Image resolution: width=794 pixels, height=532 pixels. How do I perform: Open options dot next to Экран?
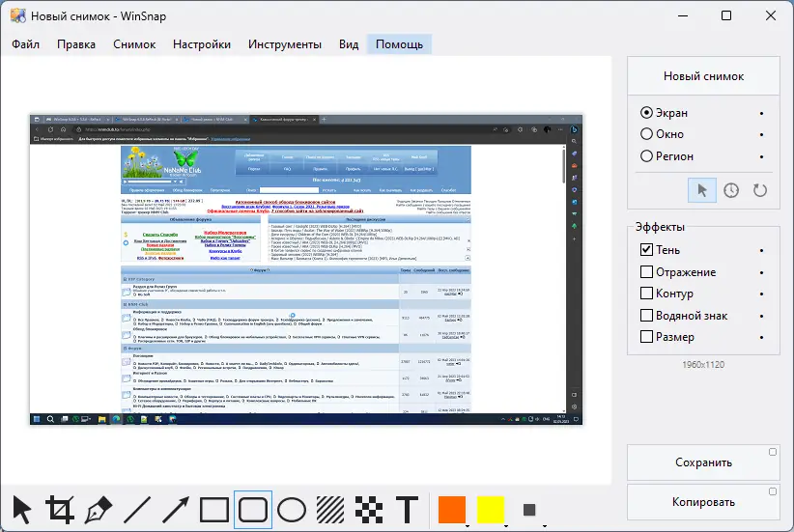point(761,113)
